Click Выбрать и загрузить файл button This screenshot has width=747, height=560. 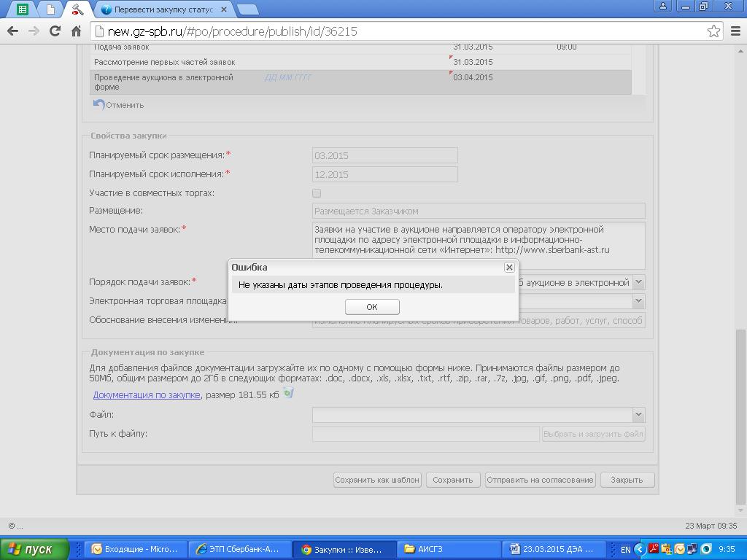594,434
